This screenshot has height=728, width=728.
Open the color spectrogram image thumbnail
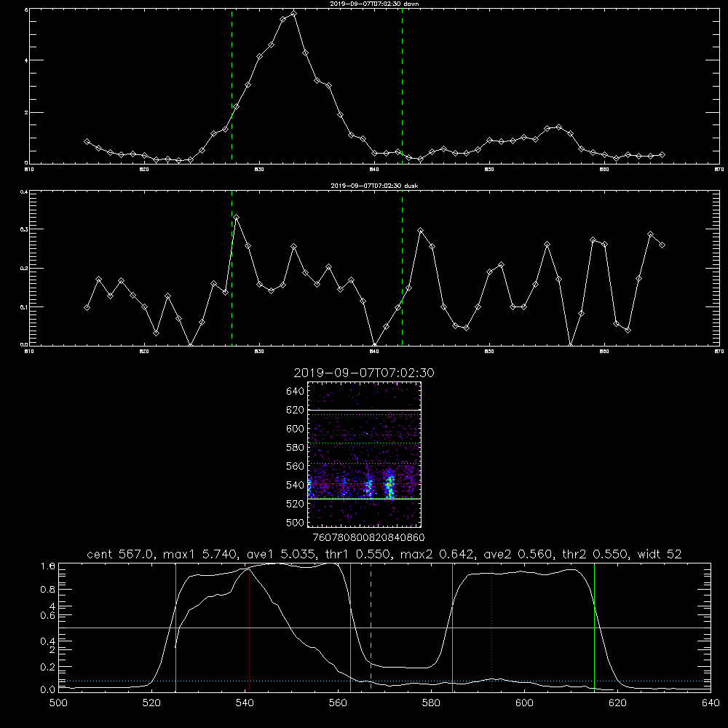(x=365, y=454)
